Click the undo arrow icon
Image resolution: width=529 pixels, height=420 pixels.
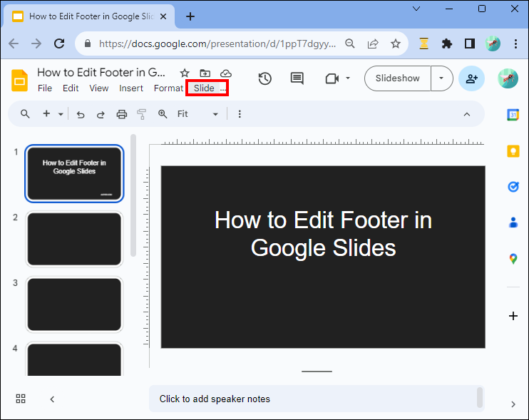pyautogui.click(x=81, y=114)
